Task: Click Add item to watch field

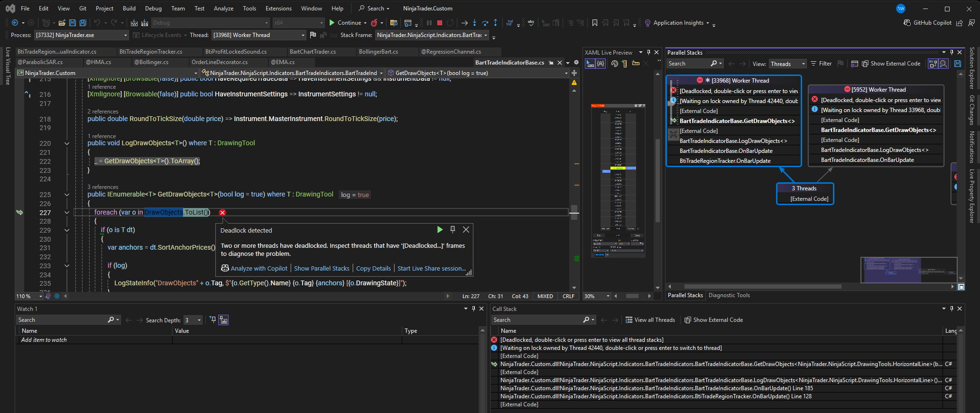Action: [95, 340]
